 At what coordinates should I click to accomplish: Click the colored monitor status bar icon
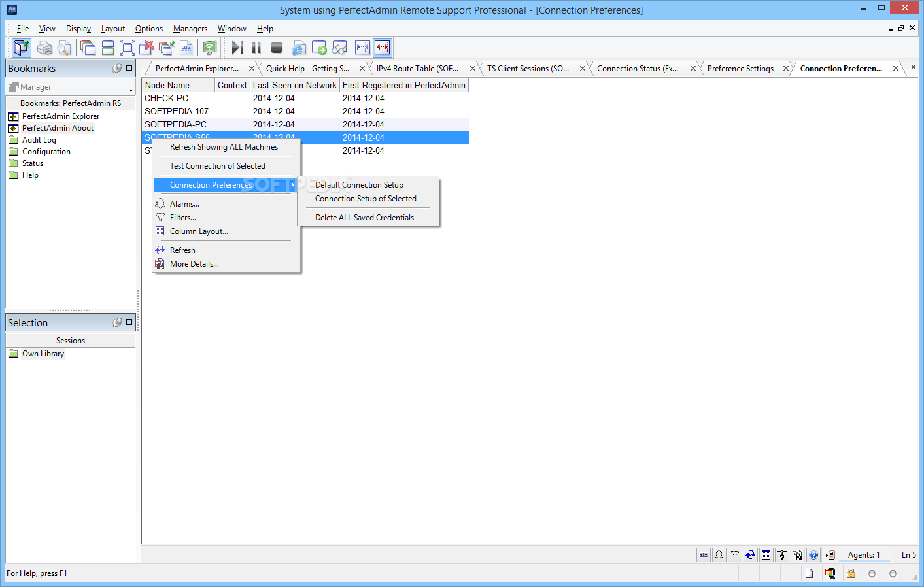(830, 573)
